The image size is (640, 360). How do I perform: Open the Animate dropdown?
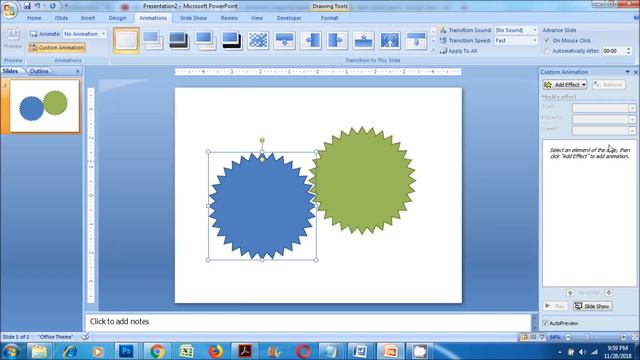103,34
